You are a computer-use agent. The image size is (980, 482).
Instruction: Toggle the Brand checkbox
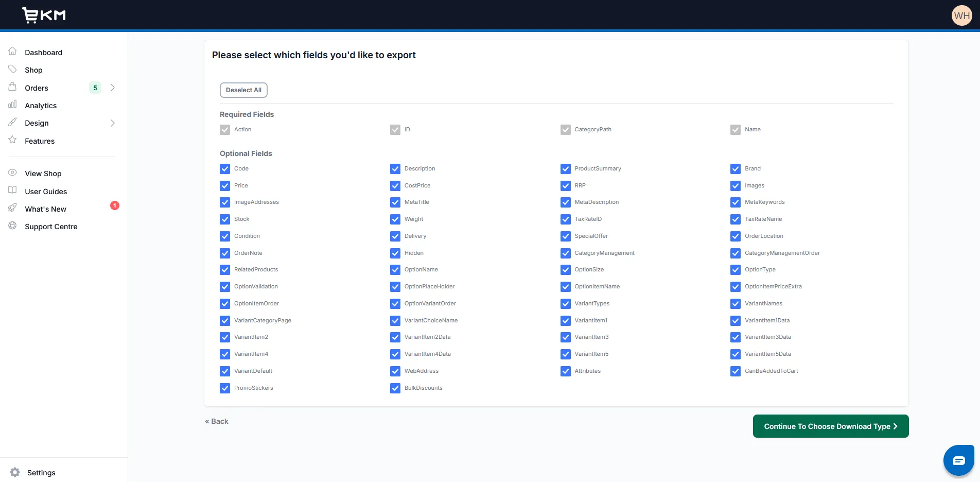click(x=736, y=169)
